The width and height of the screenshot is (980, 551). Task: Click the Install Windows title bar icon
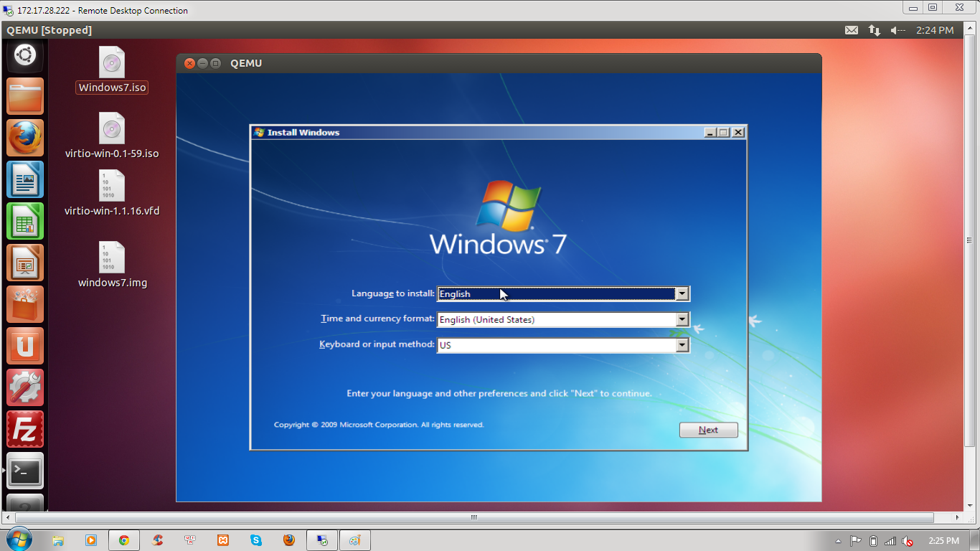point(259,132)
